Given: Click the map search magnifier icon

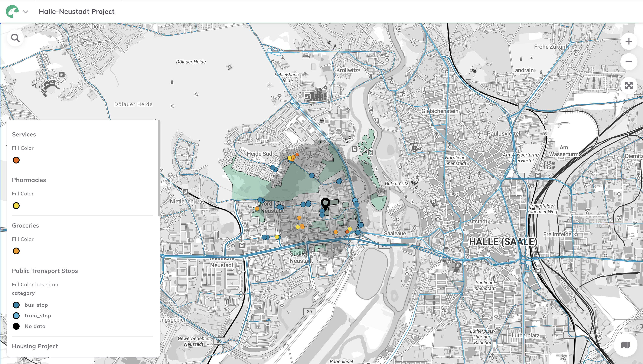Looking at the screenshot, I should (x=15, y=38).
